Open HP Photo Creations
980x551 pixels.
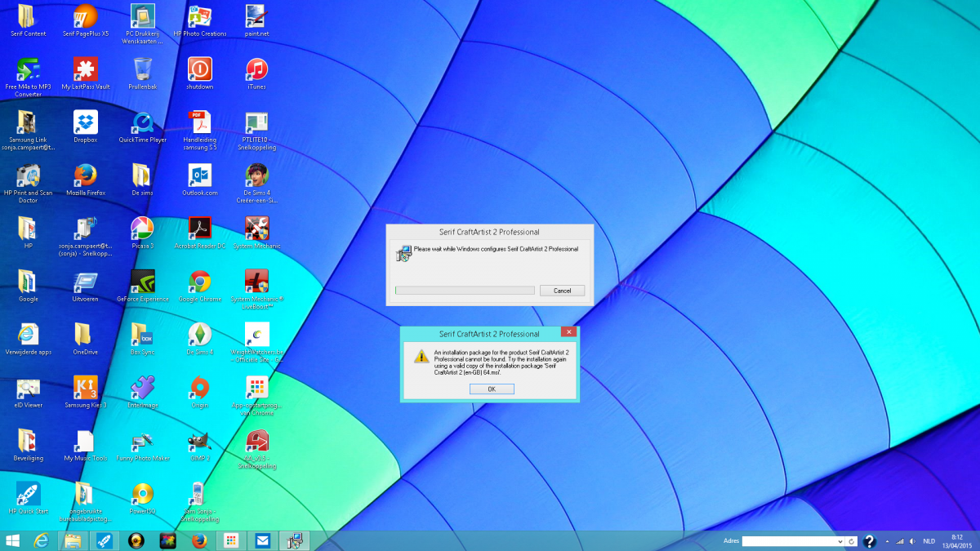(x=200, y=21)
